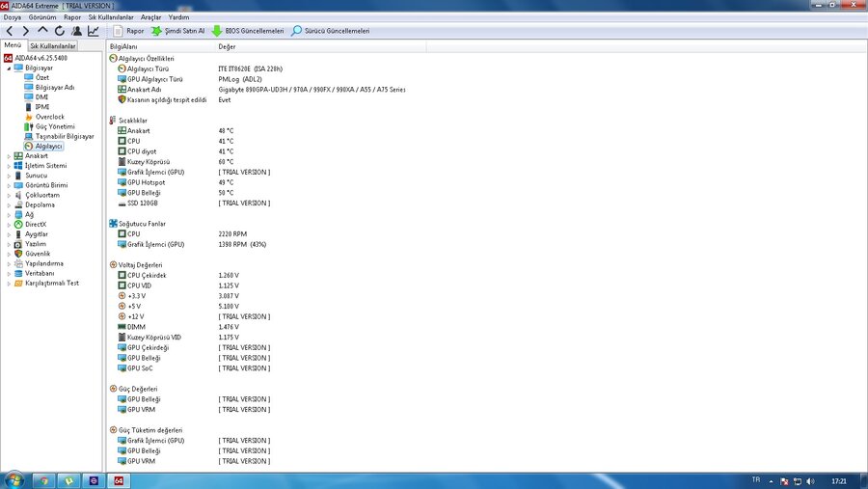This screenshot has width=868, height=489.
Task: Open the Dosya menu
Action: tap(13, 17)
